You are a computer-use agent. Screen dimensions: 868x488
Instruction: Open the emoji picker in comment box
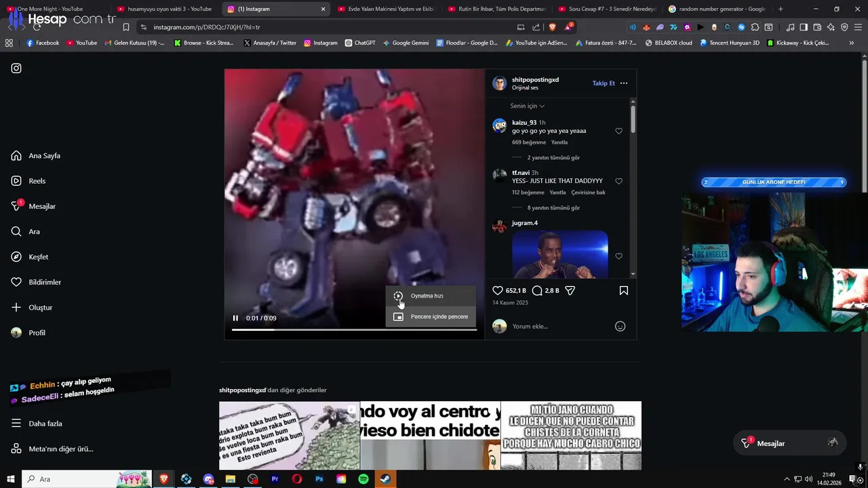pyautogui.click(x=620, y=327)
